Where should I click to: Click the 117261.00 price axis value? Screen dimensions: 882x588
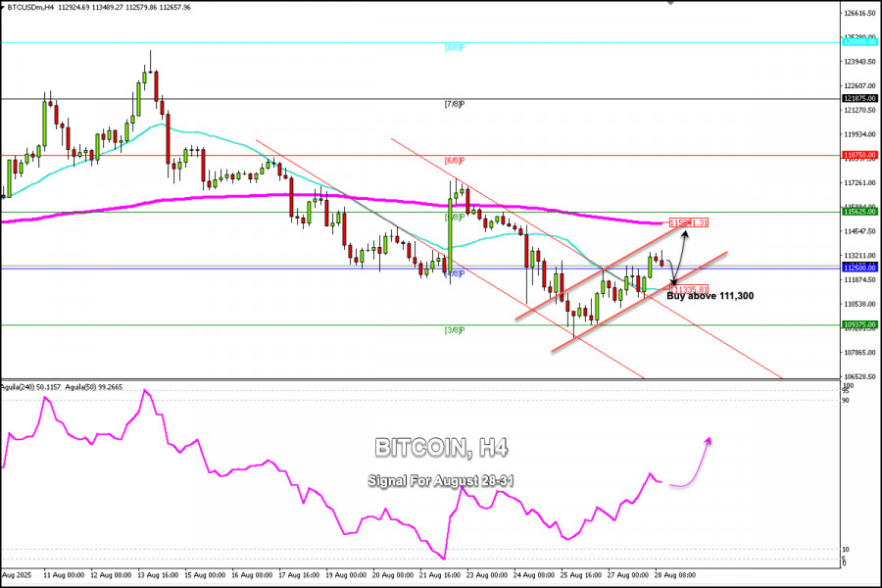[x=859, y=183]
